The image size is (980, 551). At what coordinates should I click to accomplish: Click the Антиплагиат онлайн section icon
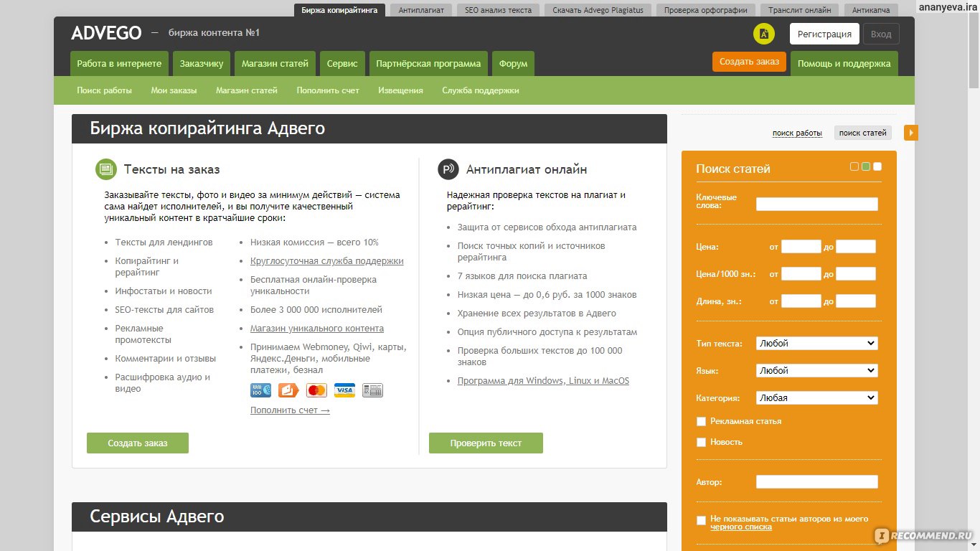(448, 169)
